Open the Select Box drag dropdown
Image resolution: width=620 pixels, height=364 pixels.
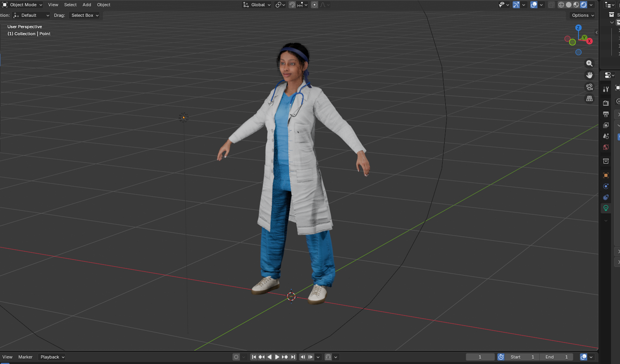click(x=85, y=15)
